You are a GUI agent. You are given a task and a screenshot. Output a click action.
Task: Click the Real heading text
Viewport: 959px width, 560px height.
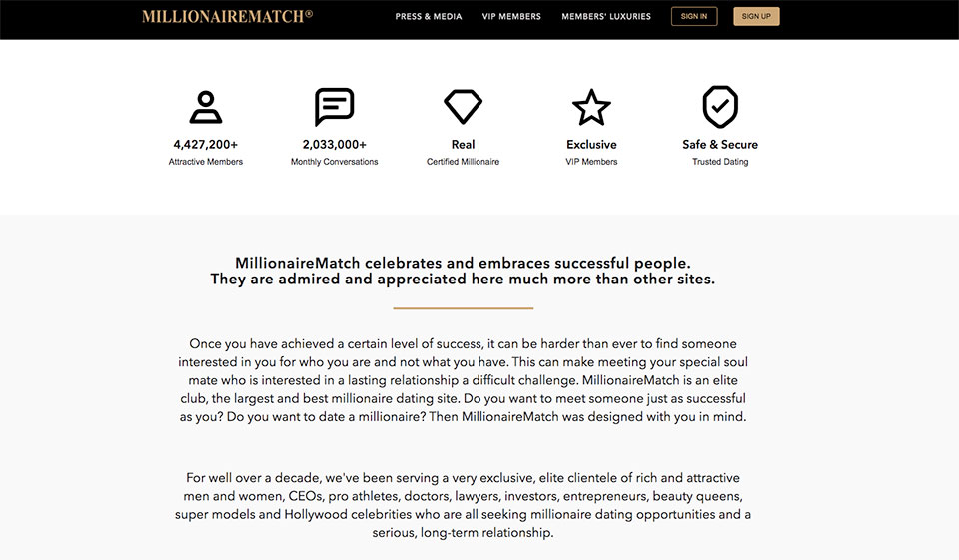463,144
